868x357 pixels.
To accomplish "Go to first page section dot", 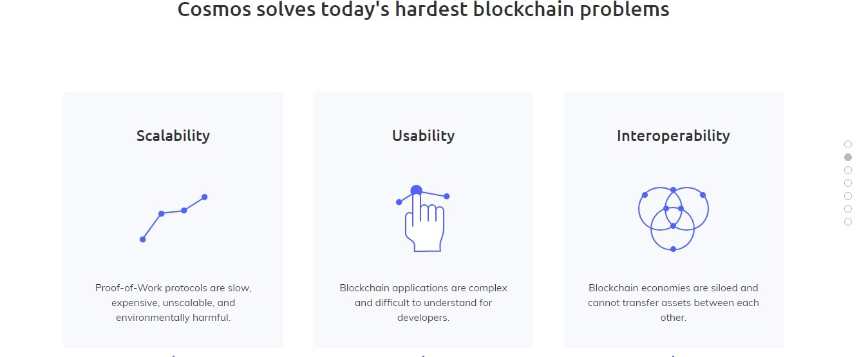I will coord(847,144).
